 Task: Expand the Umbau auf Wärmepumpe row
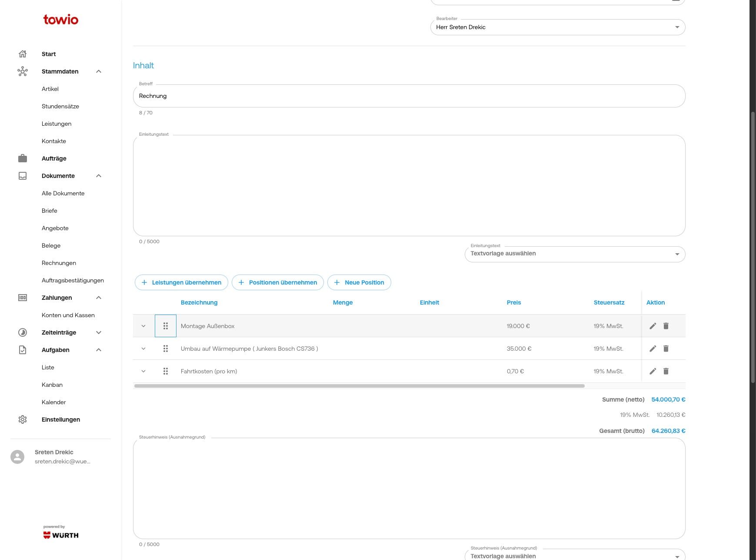[143, 349]
